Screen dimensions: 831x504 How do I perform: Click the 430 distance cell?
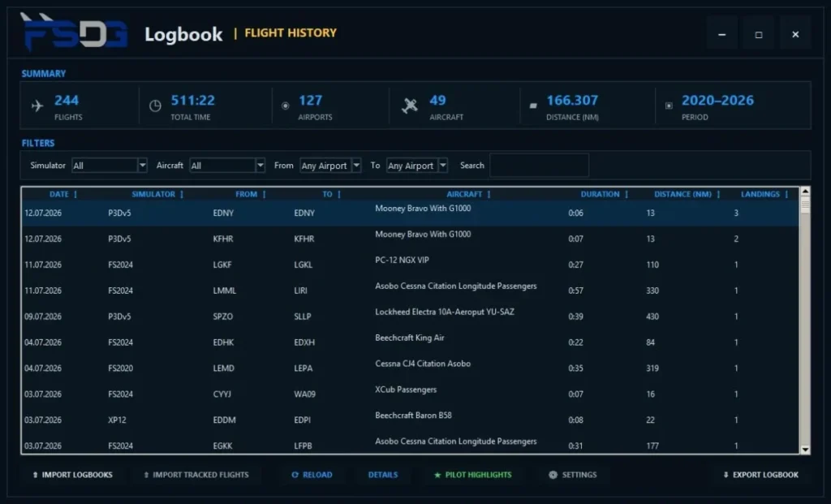pyautogui.click(x=652, y=317)
